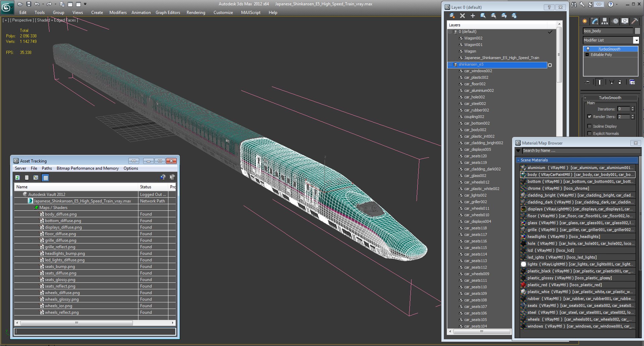The width and height of the screenshot is (644, 346).
Task: Click Configure Modifier Sets icon below stack
Action: tap(632, 82)
